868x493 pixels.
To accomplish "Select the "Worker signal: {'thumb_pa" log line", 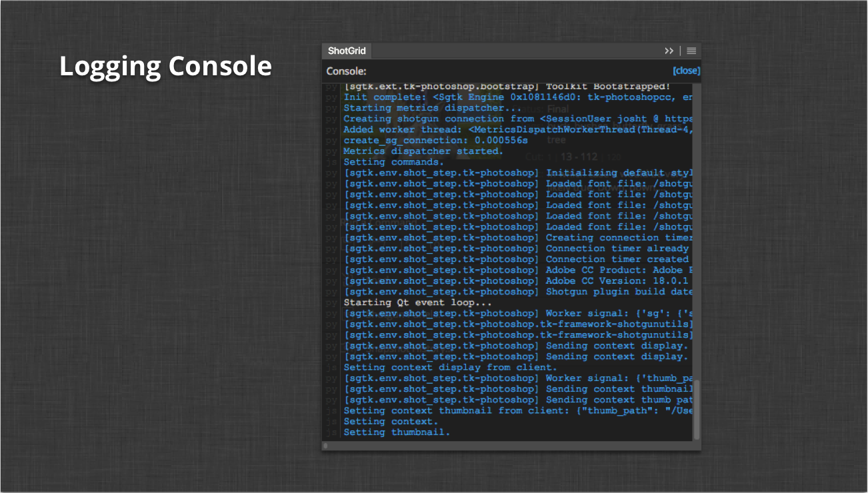I will (x=518, y=378).
